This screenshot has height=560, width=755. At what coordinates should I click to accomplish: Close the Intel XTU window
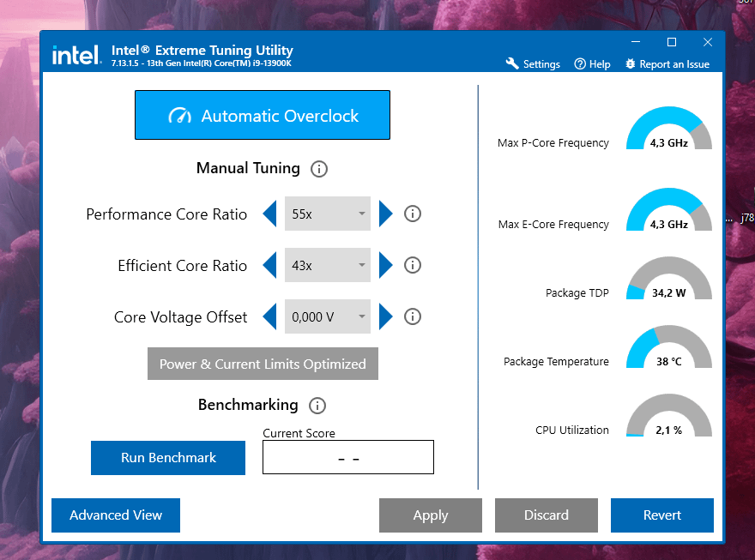(707, 42)
